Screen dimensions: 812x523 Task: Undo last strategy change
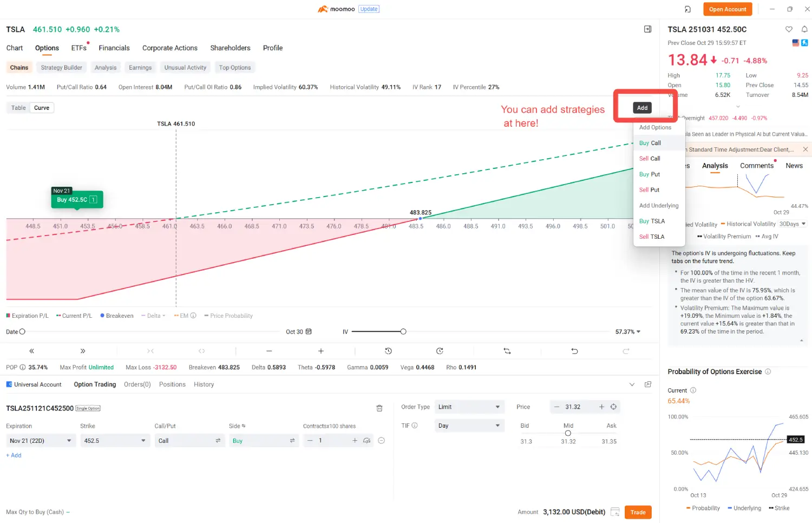coord(574,351)
